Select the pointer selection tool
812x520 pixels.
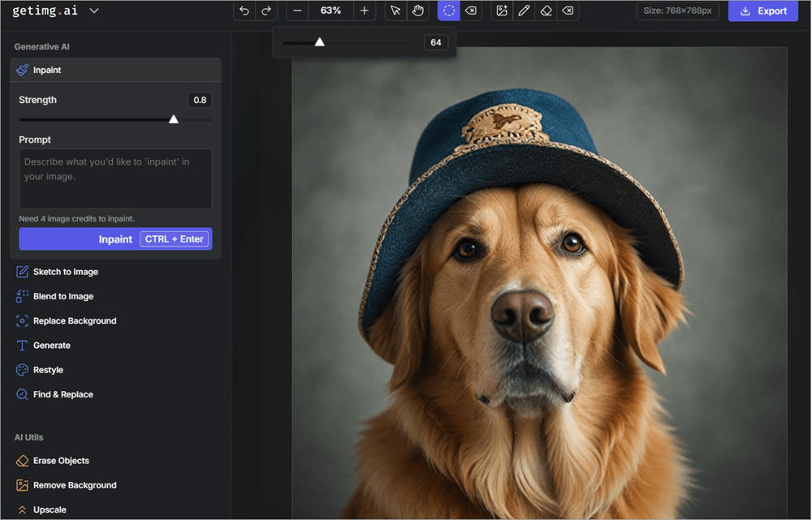[x=395, y=11]
